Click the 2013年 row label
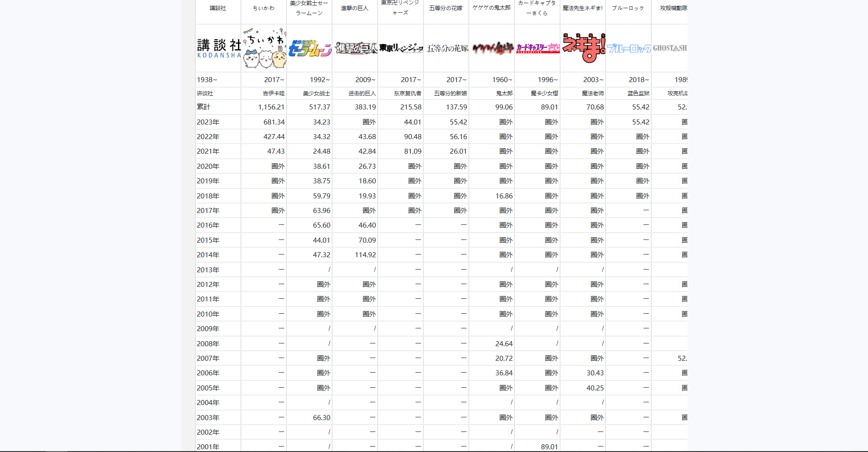868x452 pixels. [208, 270]
